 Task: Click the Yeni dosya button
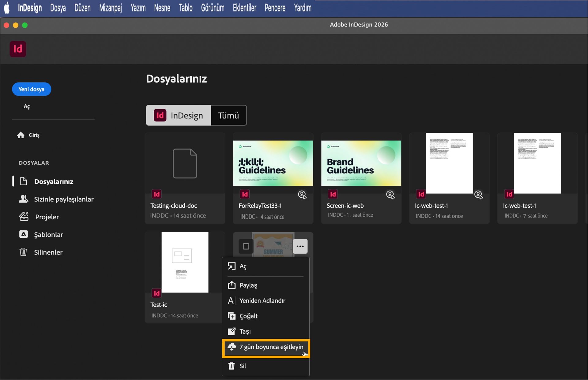pos(31,89)
